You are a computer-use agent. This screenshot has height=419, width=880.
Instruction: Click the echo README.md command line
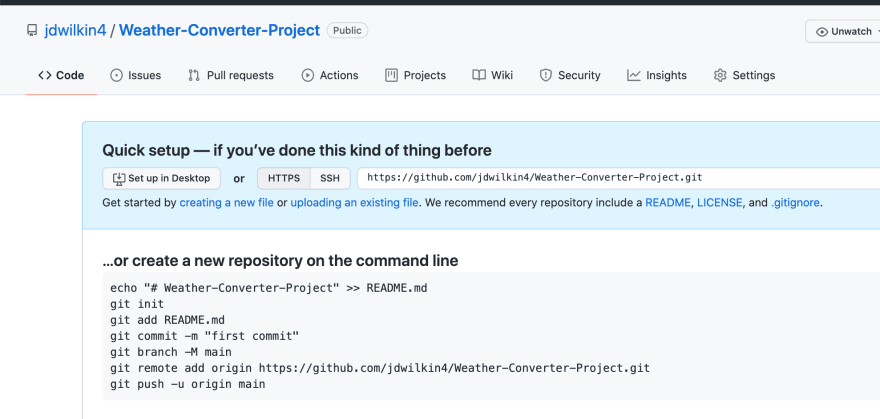pos(269,288)
